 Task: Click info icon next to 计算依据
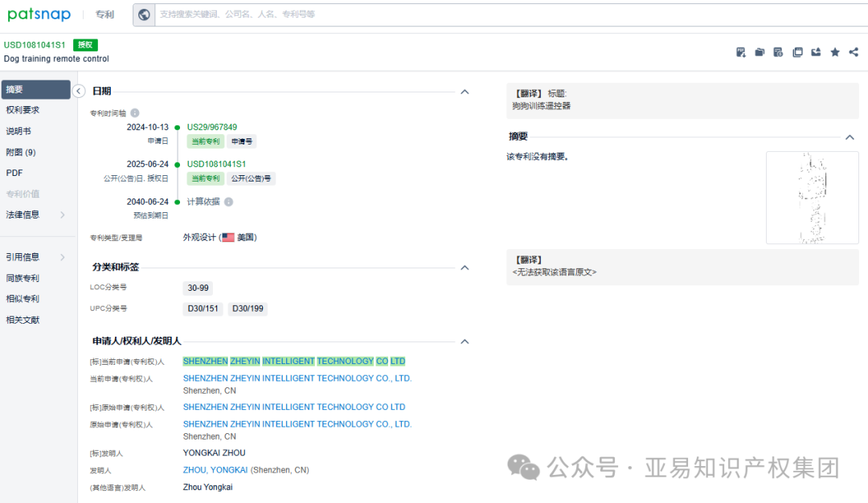(228, 202)
